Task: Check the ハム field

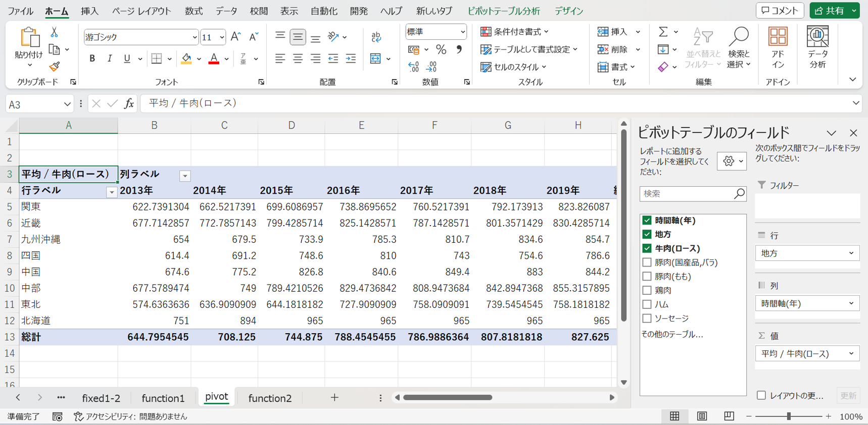Action: point(647,304)
